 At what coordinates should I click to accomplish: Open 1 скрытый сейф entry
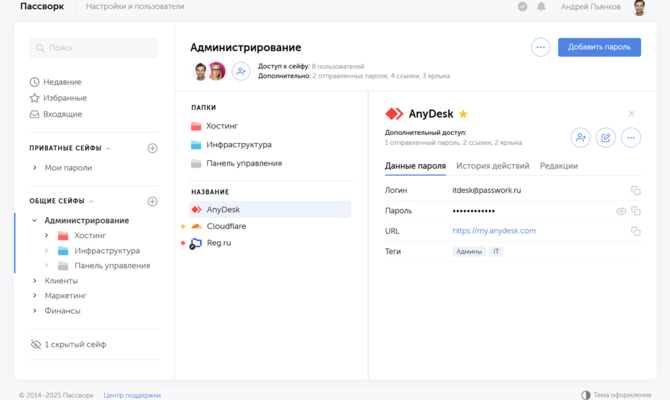pyautogui.click(x=75, y=344)
